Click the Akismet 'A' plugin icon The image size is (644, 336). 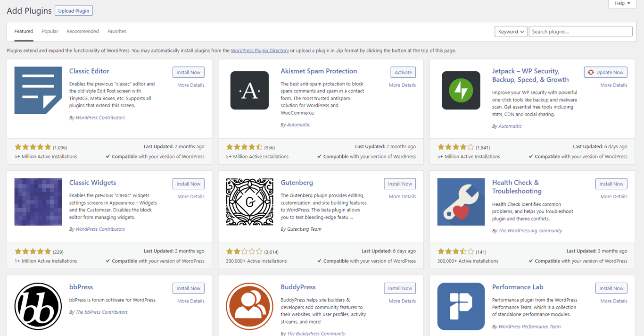(x=249, y=90)
